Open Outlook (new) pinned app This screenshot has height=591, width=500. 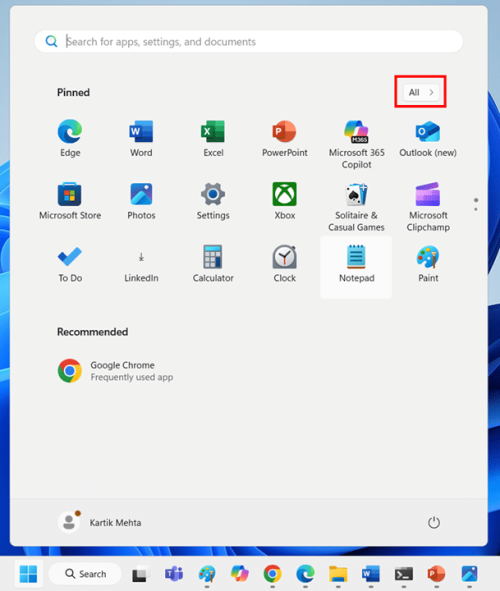(x=428, y=138)
